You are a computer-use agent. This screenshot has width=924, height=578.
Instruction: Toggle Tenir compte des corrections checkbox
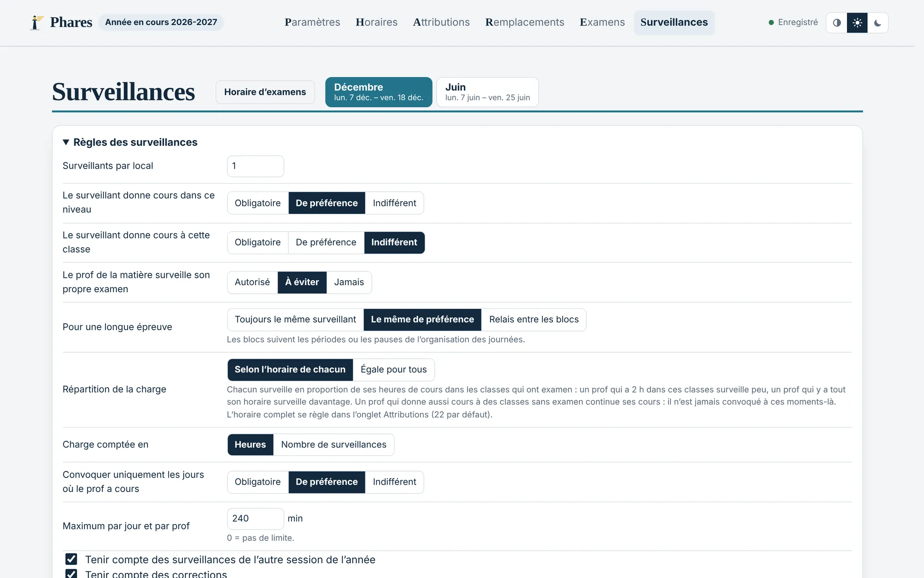click(71, 574)
